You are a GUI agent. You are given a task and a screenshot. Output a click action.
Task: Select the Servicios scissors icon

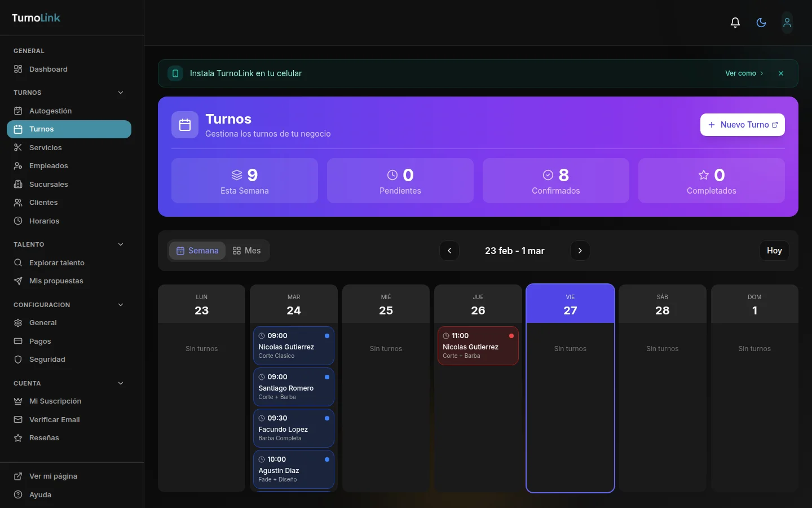pos(19,147)
